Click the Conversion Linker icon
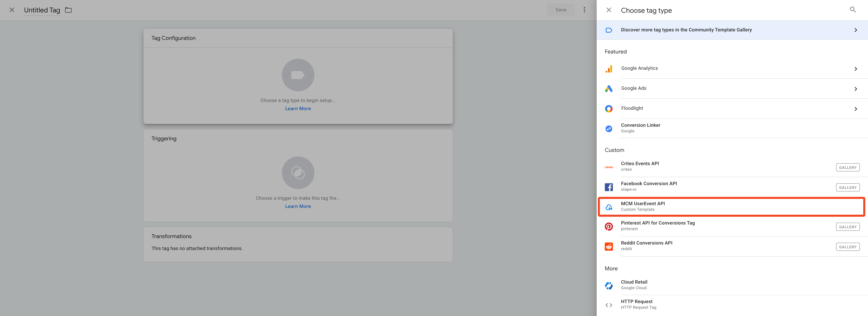 point(609,128)
